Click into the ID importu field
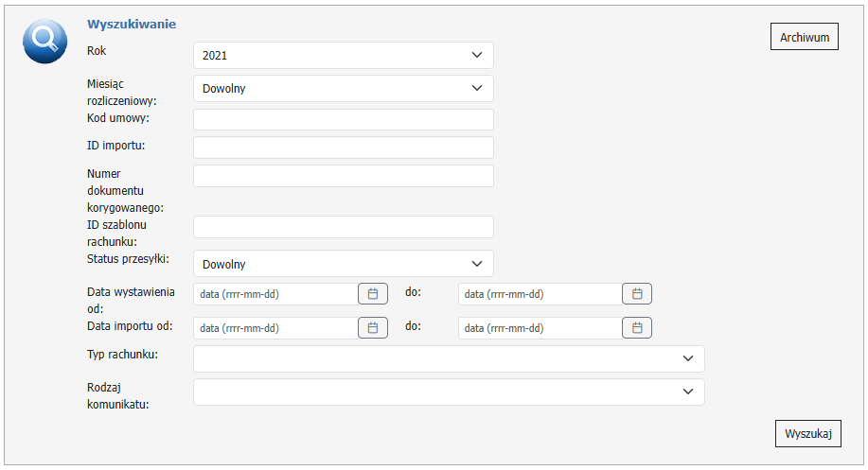The width and height of the screenshot is (868, 470). pos(343,148)
